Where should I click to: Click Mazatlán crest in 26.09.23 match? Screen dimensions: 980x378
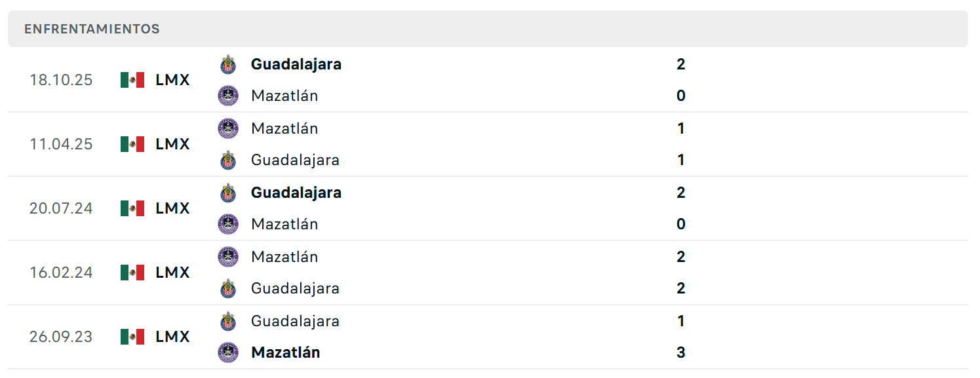click(x=228, y=352)
